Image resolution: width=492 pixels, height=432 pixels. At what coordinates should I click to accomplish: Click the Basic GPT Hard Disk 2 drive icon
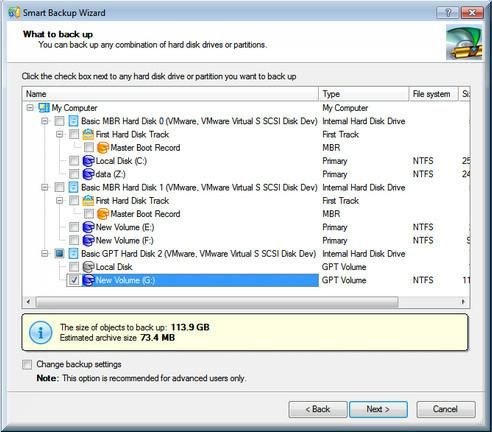point(73,254)
